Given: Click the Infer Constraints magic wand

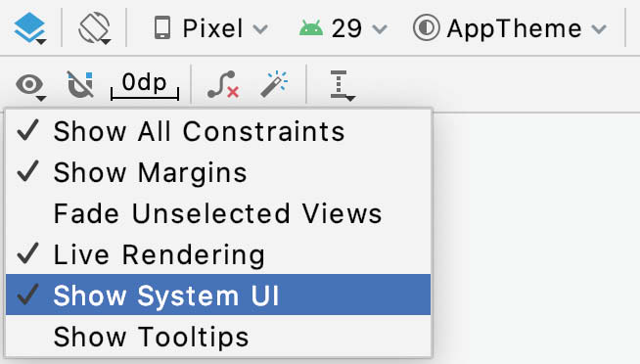Looking at the screenshot, I should 274,84.
